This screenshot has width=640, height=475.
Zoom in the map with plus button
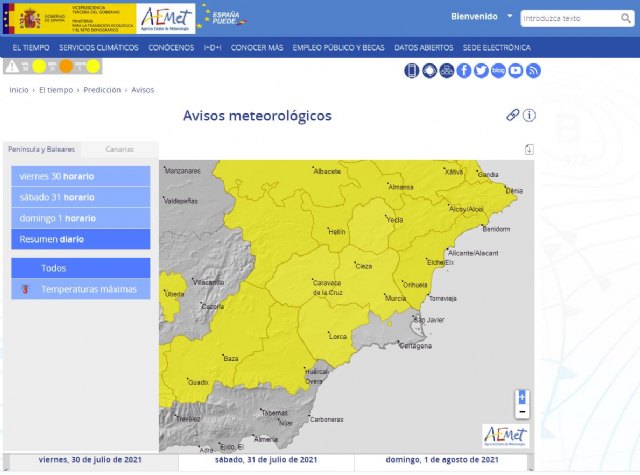(521, 397)
